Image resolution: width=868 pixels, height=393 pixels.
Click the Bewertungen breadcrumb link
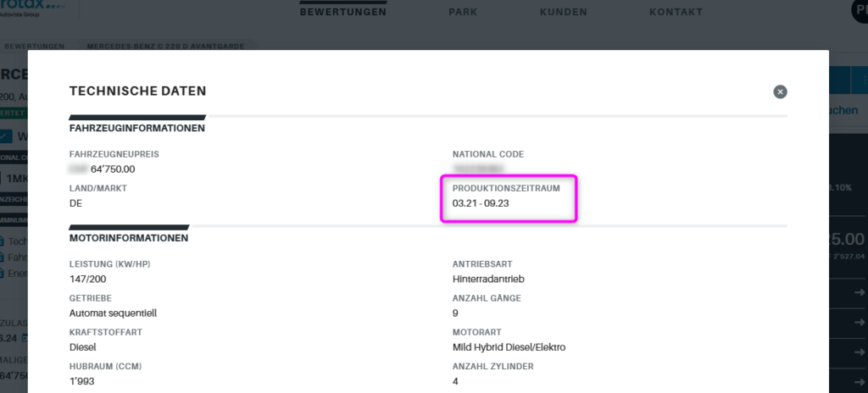coord(34,47)
